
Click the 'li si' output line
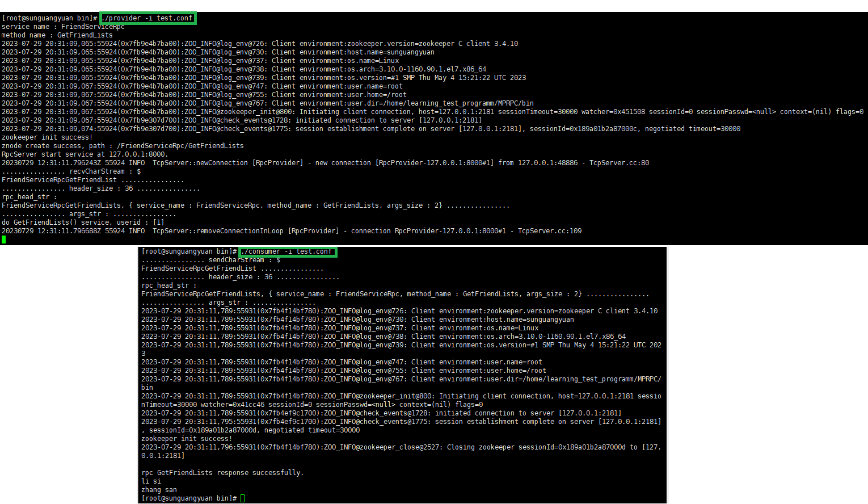(x=151, y=481)
